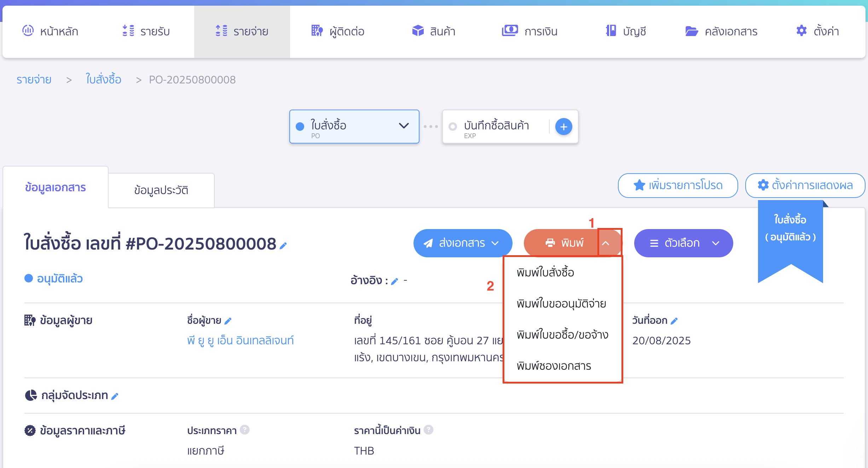Viewport: 868px width, 468px height.
Task: Edit the กลุ่มจัดประเภท pencil icon
Action: [115, 396]
